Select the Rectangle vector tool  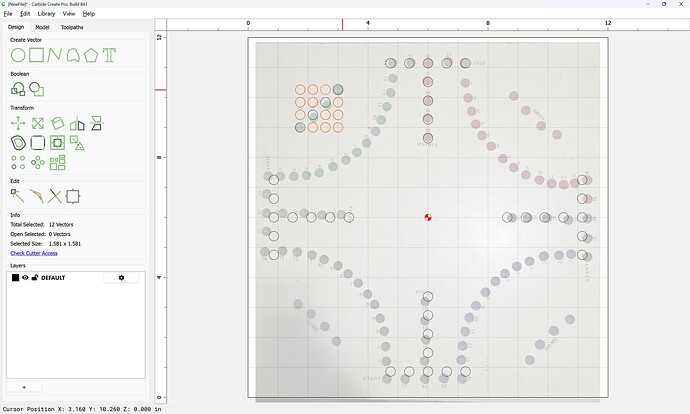pyautogui.click(x=37, y=55)
